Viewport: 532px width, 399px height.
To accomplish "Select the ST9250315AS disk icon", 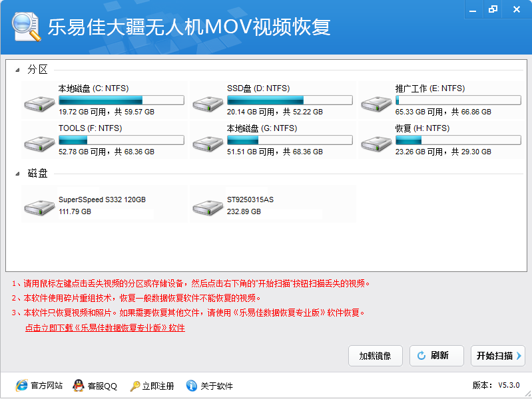I will pos(208,207).
